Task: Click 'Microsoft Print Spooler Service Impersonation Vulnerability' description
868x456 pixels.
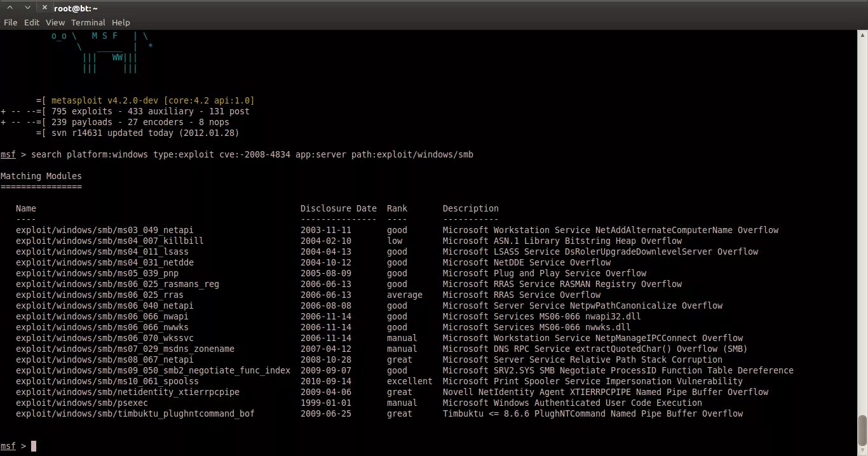Action: pos(593,381)
